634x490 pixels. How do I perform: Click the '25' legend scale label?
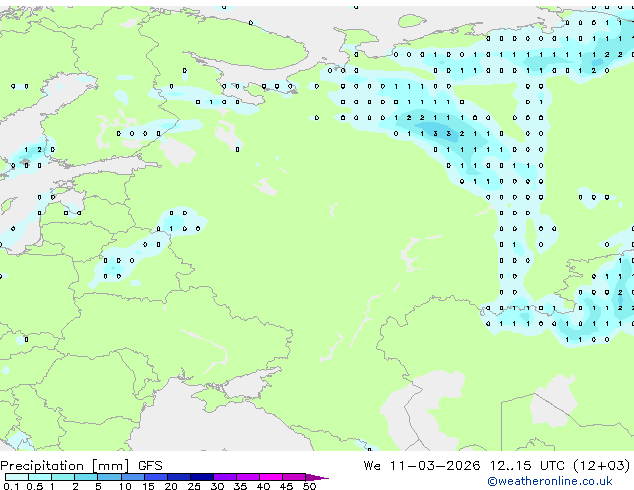(194, 486)
